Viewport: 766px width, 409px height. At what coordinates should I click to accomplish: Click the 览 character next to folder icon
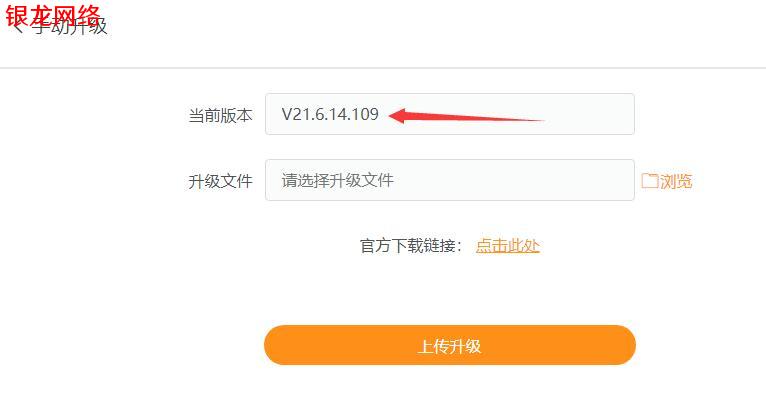[684, 181]
